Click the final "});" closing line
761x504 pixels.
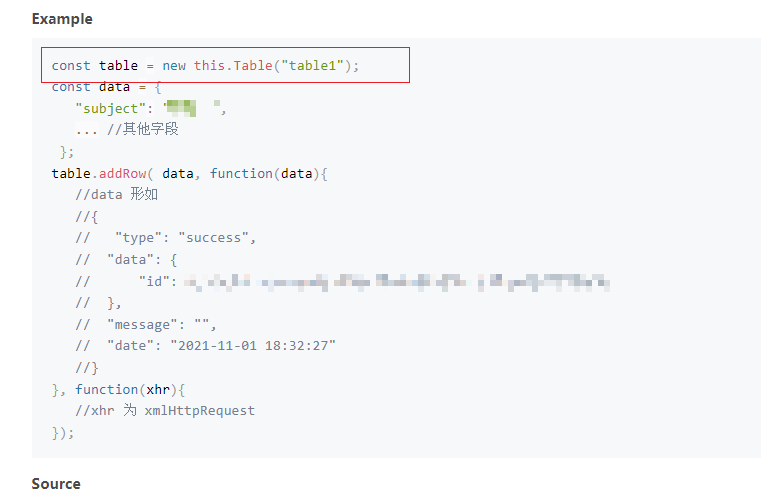pyautogui.click(x=63, y=433)
